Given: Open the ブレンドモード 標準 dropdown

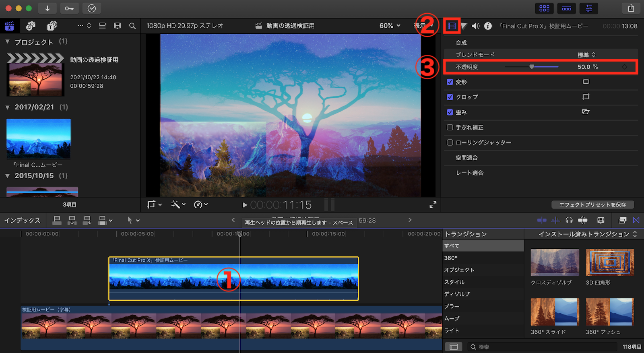Looking at the screenshot, I should tap(586, 55).
